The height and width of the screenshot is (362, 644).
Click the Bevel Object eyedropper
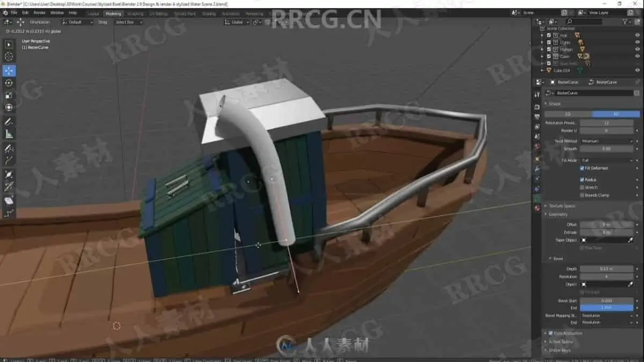(x=631, y=284)
